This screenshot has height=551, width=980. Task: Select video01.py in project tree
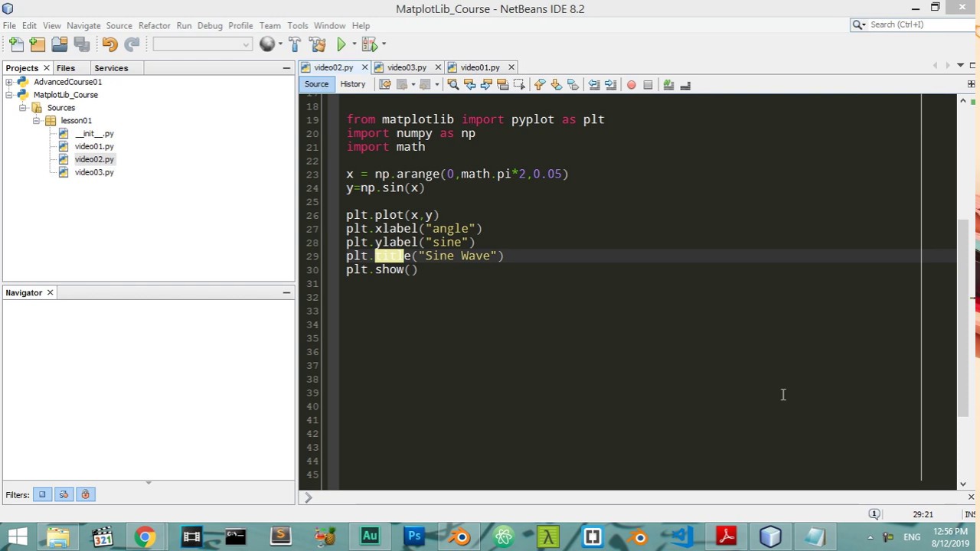[94, 146]
